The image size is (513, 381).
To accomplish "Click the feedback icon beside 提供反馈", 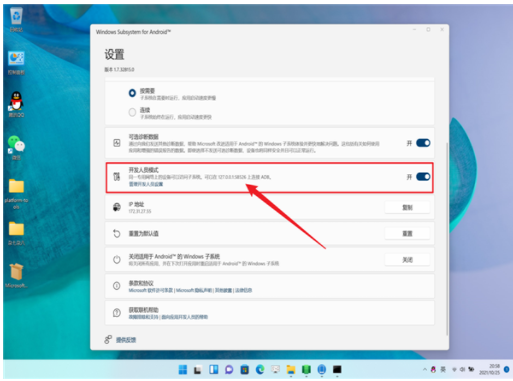I will coord(108,340).
